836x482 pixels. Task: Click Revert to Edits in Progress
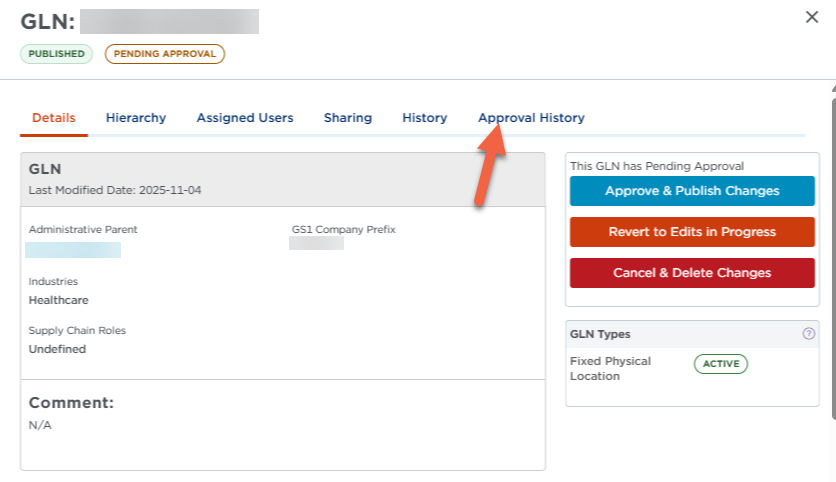[x=692, y=232]
